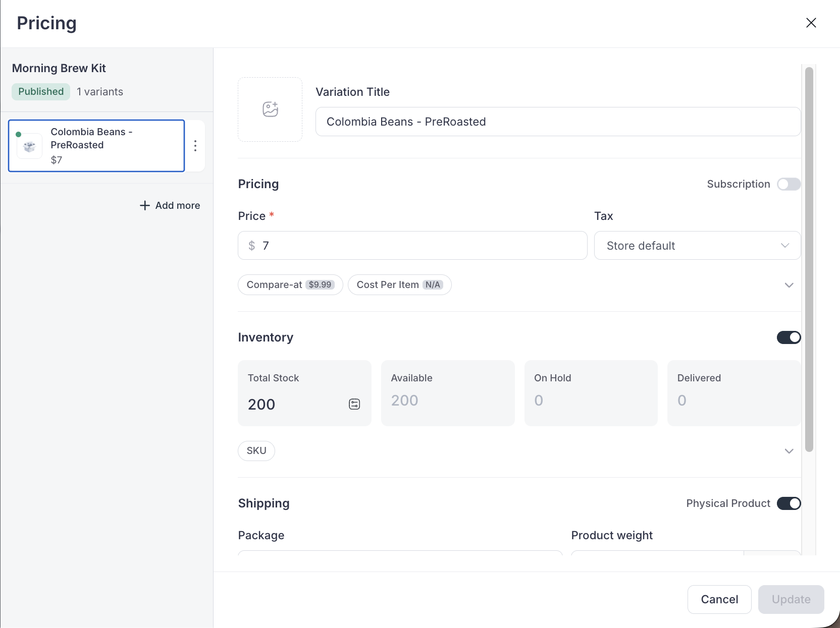Click the On Hold stock card
Screen dimensions: 840x628
591,393
